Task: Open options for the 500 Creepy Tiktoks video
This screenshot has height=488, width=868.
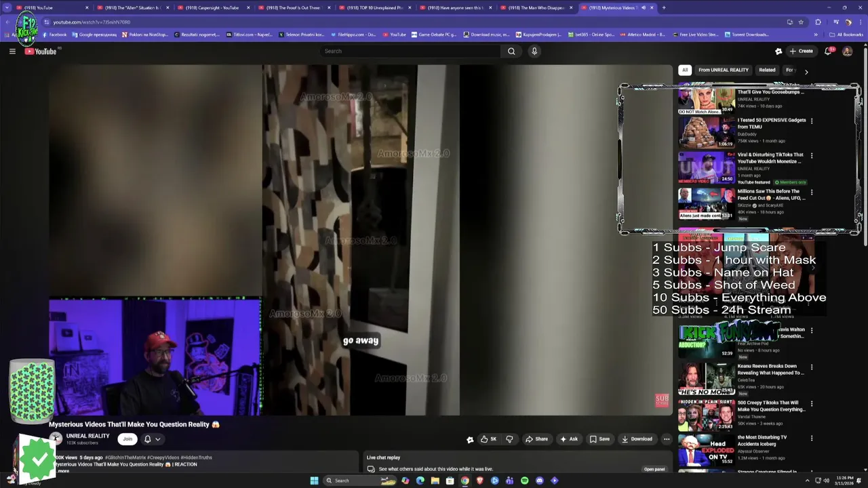Action: coord(812,404)
